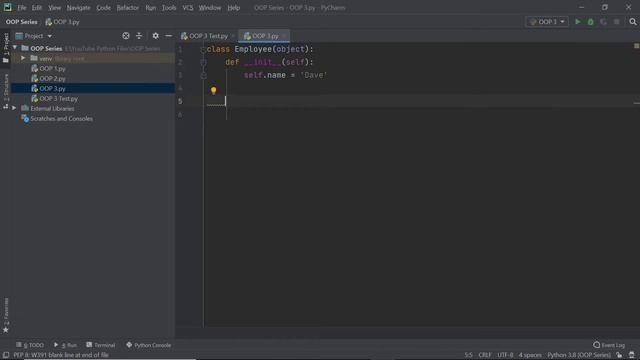Fold the __init__ method at line 2

(x=203, y=62)
